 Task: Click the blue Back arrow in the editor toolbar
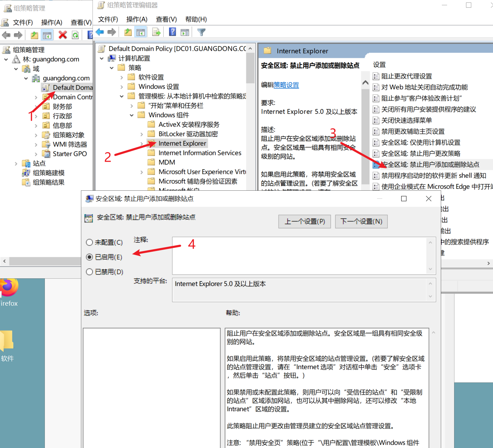pyautogui.click(x=100, y=32)
